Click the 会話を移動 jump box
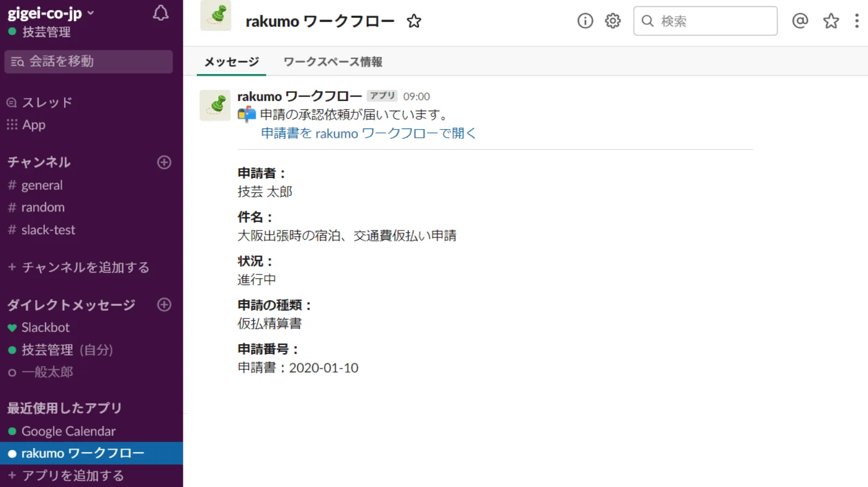The image size is (868, 487). coord(88,62)
